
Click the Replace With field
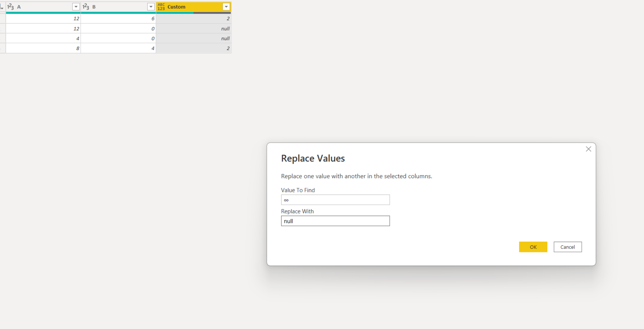pos(335,221)
